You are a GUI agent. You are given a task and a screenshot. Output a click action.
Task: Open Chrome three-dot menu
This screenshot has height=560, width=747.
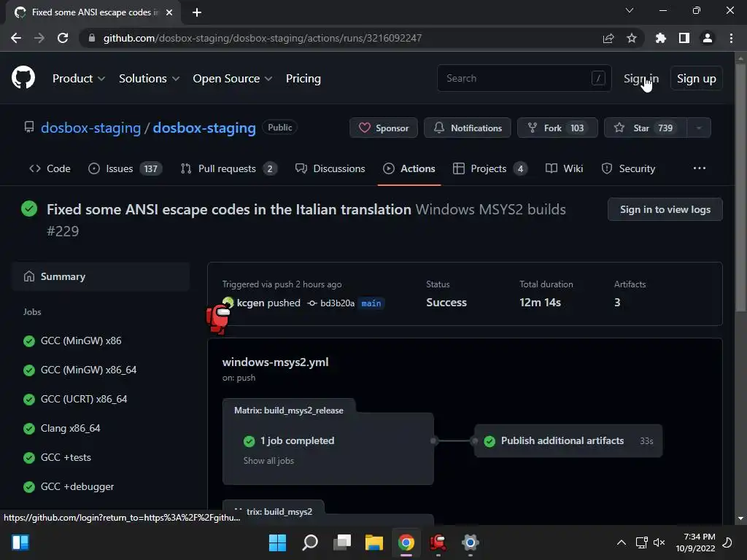tap(731, 38)
